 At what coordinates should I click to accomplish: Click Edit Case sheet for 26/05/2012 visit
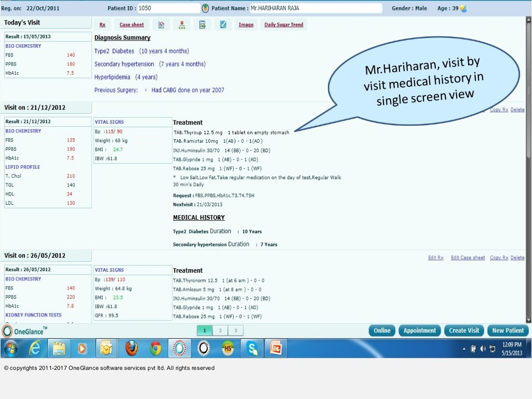pos(468,258)
